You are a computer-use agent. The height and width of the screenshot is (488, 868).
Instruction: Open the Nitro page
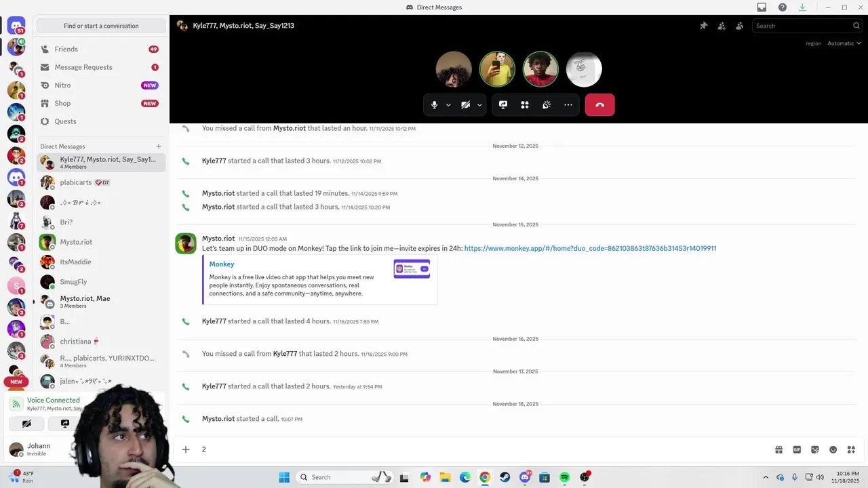[x=101, y=85]
